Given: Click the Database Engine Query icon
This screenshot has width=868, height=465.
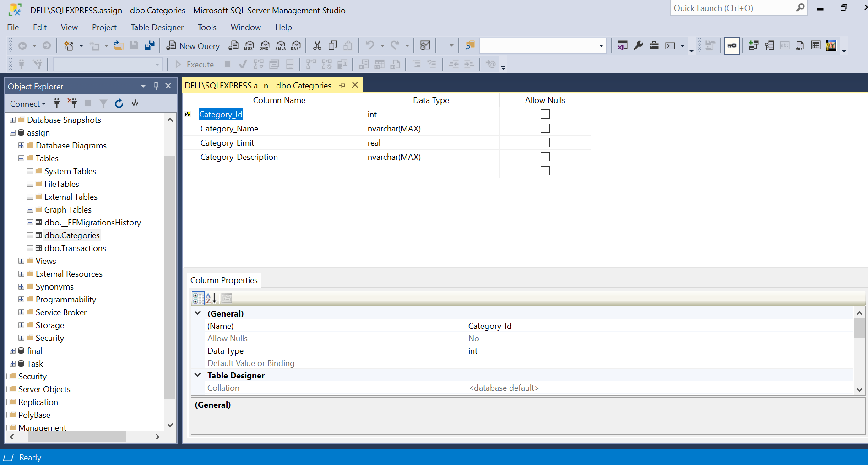Looking at the screenshot, I should click(233, 46).
